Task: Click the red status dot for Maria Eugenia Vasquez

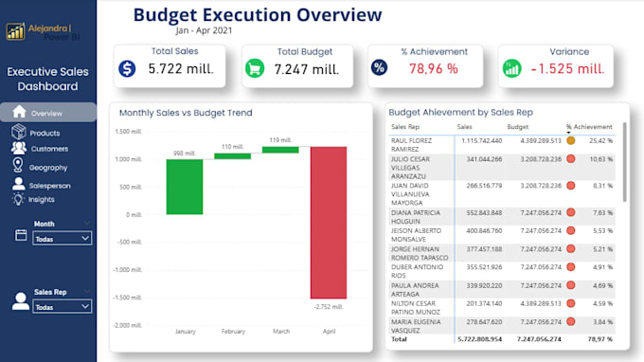Action: click(570, 322)
